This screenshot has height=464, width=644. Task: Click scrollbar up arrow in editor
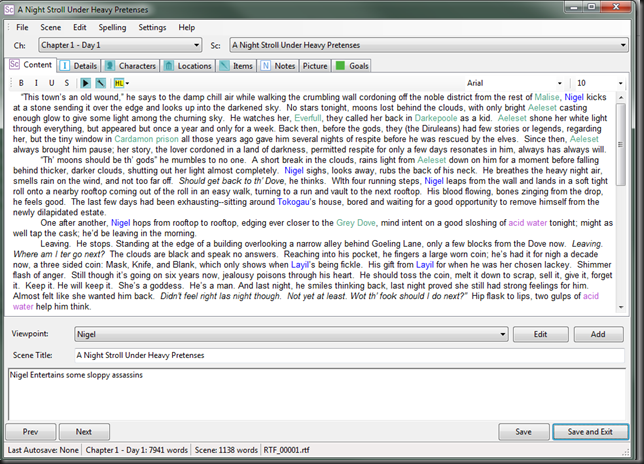pos(621,97)
